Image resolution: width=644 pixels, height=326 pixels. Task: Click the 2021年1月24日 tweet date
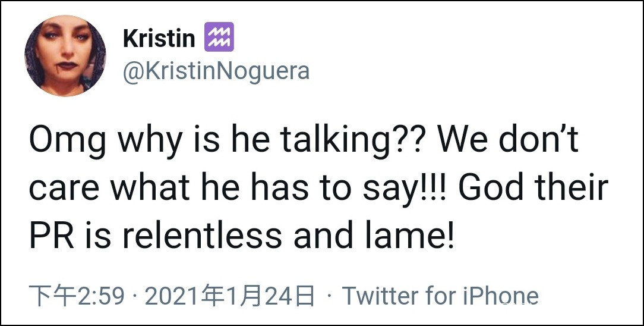pyautogui.click(x=229, y=296)
